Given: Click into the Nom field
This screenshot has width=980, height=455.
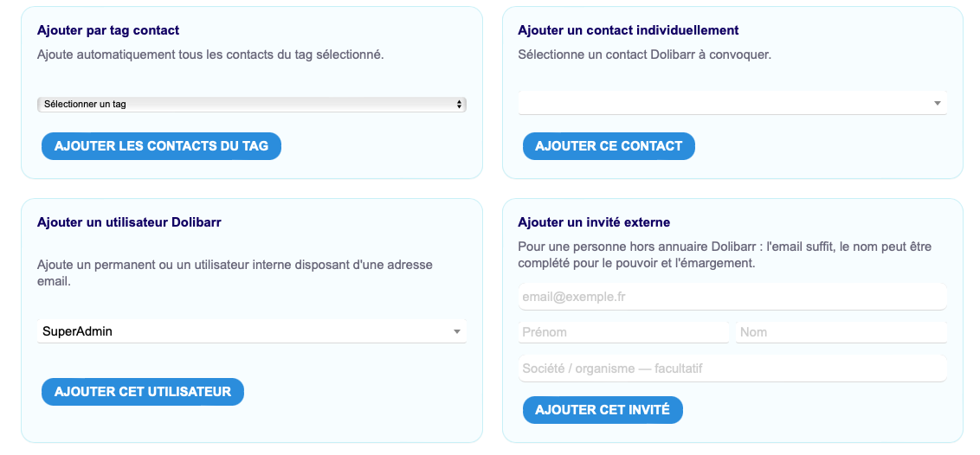Looking at the screenshot, I should point(841,332).
